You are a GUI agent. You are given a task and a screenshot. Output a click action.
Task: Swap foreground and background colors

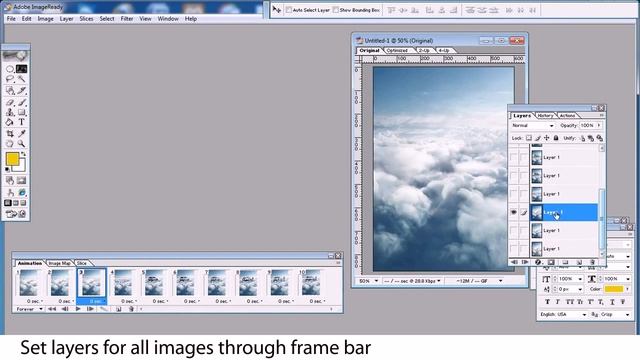(x=23, y=154)
